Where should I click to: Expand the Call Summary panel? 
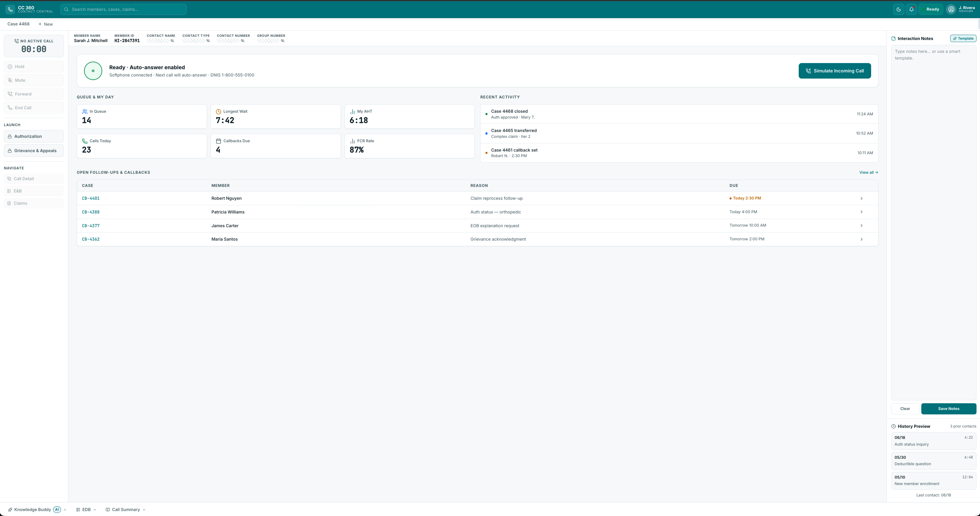(126, 510)
